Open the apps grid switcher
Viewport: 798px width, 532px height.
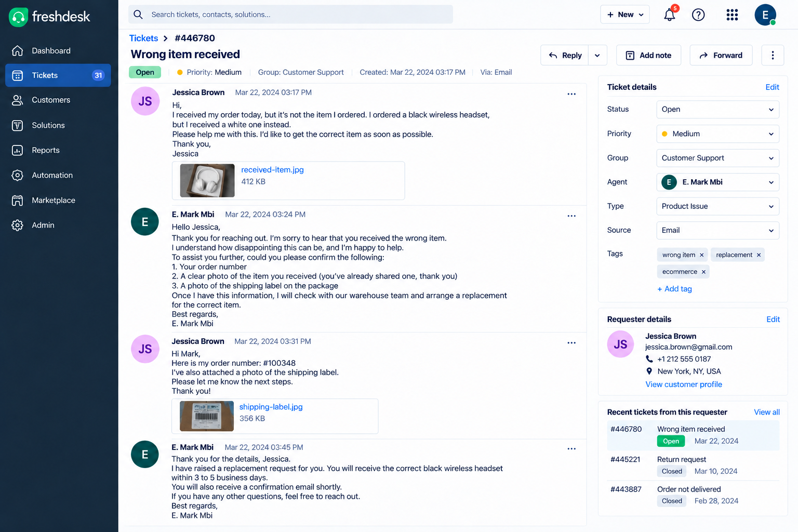[x=732, y=15]
